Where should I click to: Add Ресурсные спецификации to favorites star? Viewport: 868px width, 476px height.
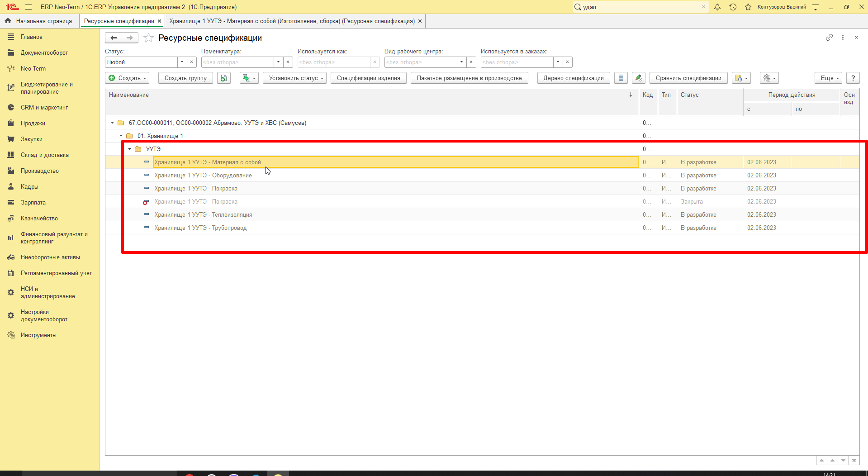[x=148, y=38]
